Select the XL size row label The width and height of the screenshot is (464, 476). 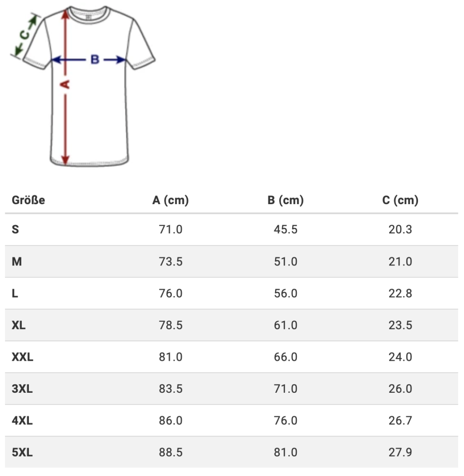(19, 325)
